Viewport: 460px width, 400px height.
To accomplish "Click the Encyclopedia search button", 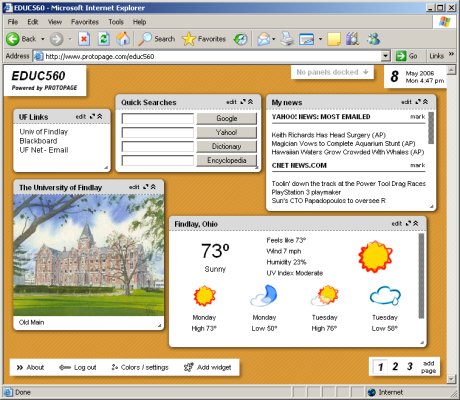I will point(227,160).
